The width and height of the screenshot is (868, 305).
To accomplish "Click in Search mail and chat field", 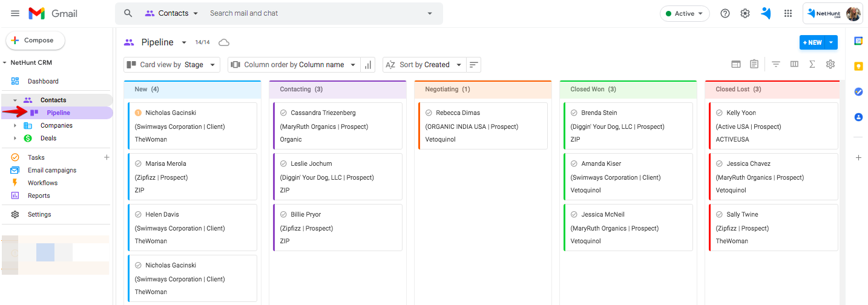I will tap(315, 13).
